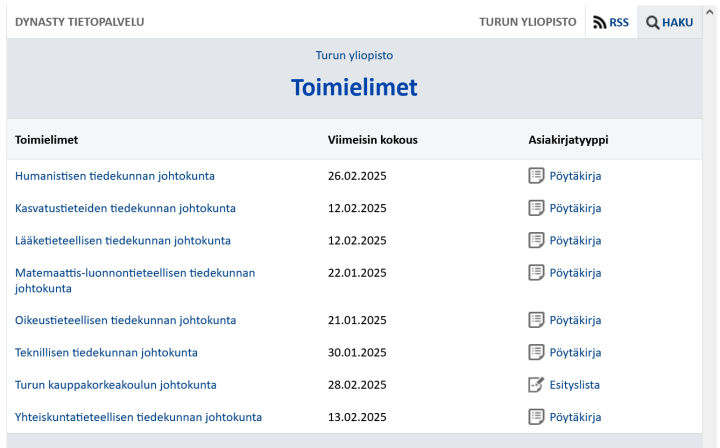Click the Esityslista edit icon for Kauppakorkeakoulu

point(536,384)
